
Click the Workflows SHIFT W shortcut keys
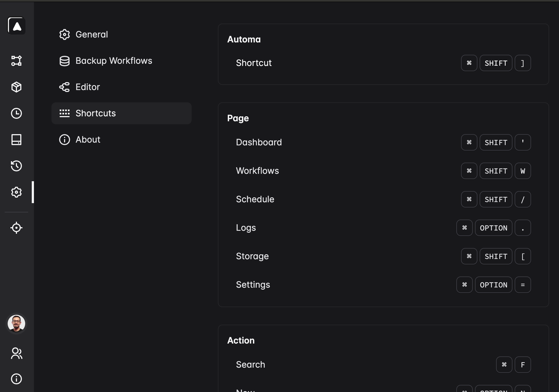pos(496,171)
